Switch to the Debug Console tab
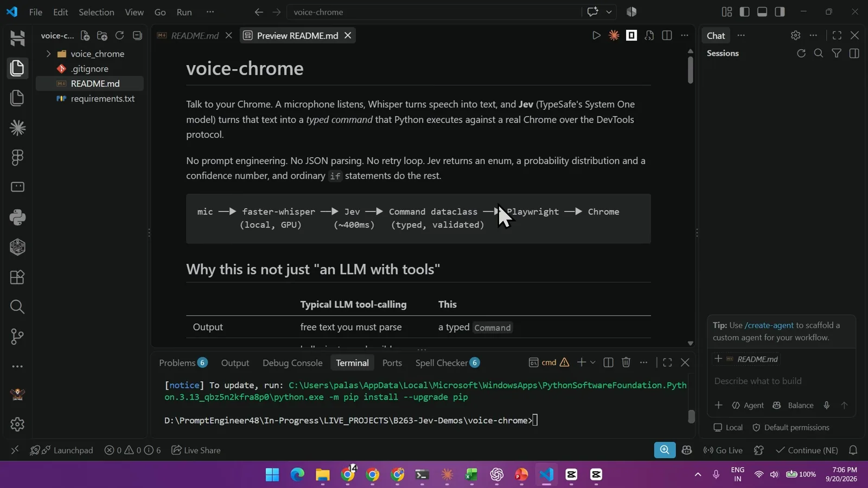This screenshot has height=488, width=868. [292, 363]
